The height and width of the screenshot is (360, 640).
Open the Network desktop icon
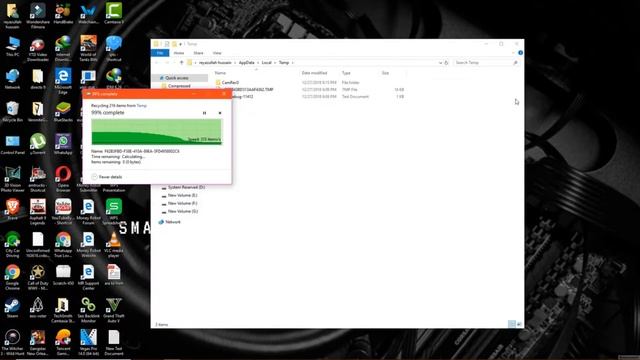click(x=12, y=80)
